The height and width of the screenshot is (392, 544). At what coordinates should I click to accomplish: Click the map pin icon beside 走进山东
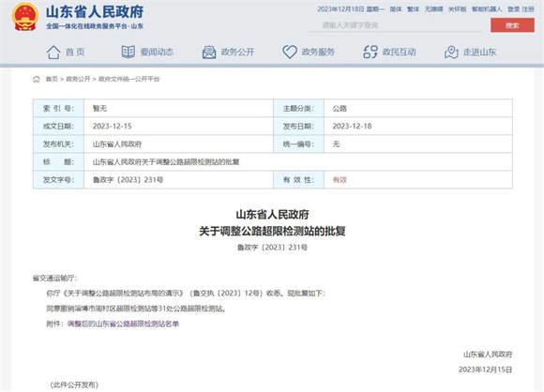point(451,53)
